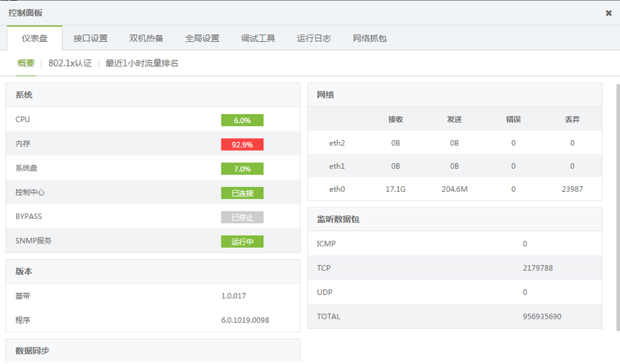The width and height of the screenshot is (620, 364).
Task: Click the grey 已停止 BYPASS status
Action: point(242,217)
